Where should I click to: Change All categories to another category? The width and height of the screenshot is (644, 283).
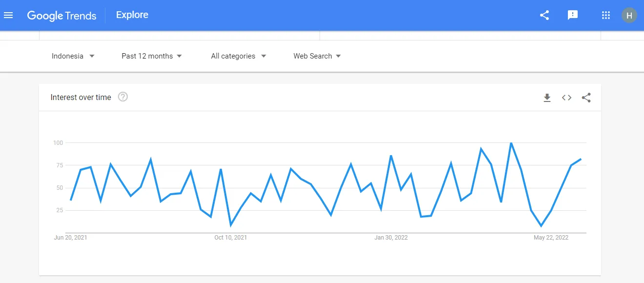point(238,56)
